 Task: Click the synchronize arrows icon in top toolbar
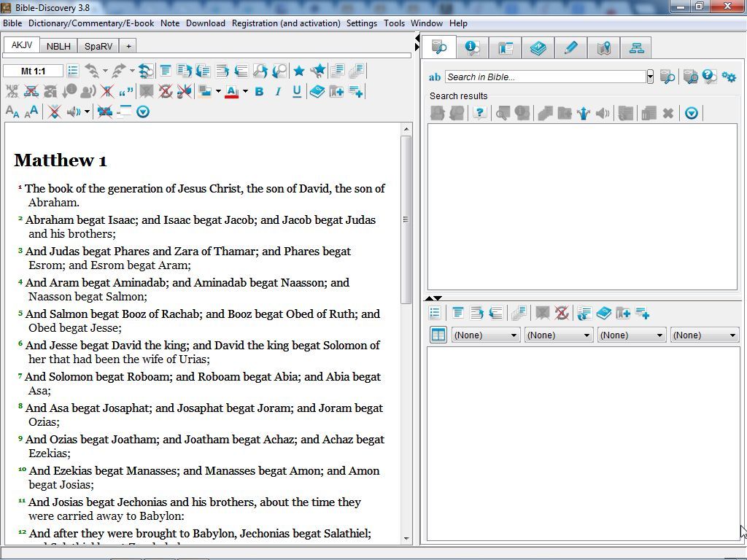tap(146, 71)
